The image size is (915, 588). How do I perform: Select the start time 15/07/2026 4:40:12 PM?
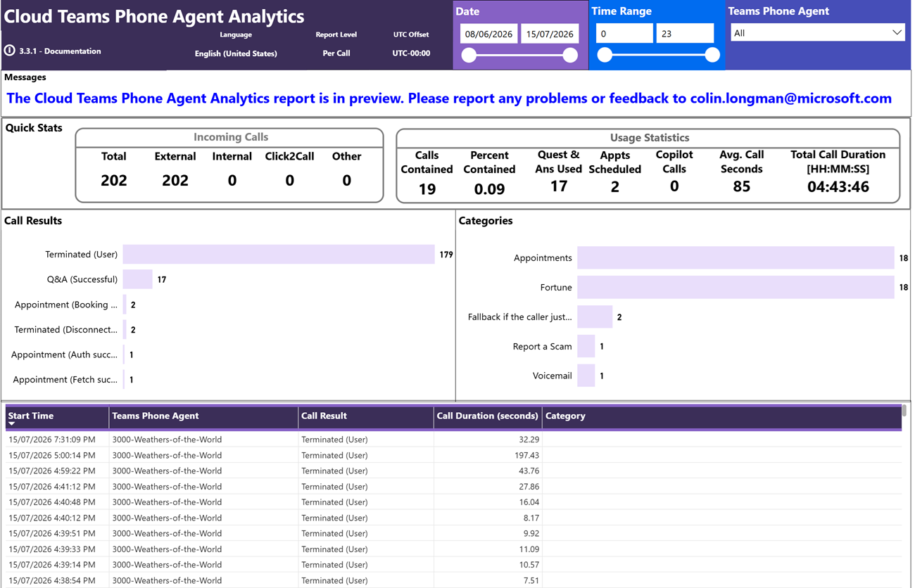[51, 518]
